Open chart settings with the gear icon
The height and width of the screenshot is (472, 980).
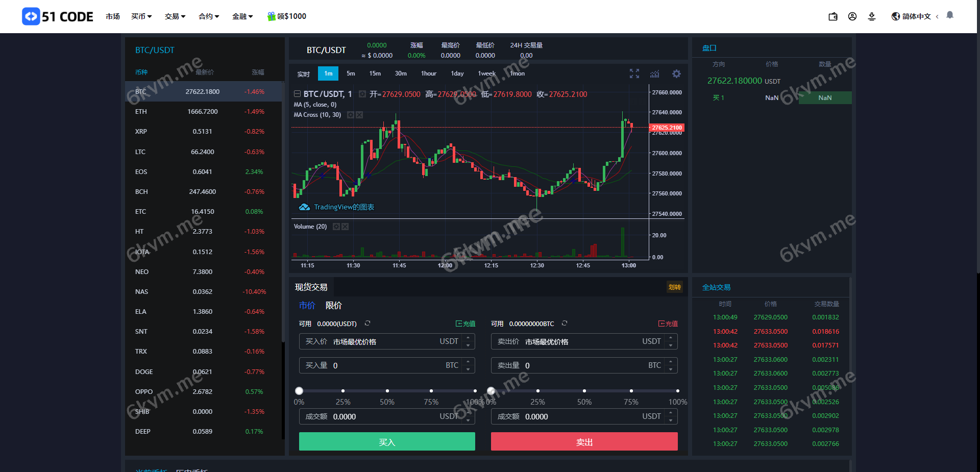(x=676, y=73)
